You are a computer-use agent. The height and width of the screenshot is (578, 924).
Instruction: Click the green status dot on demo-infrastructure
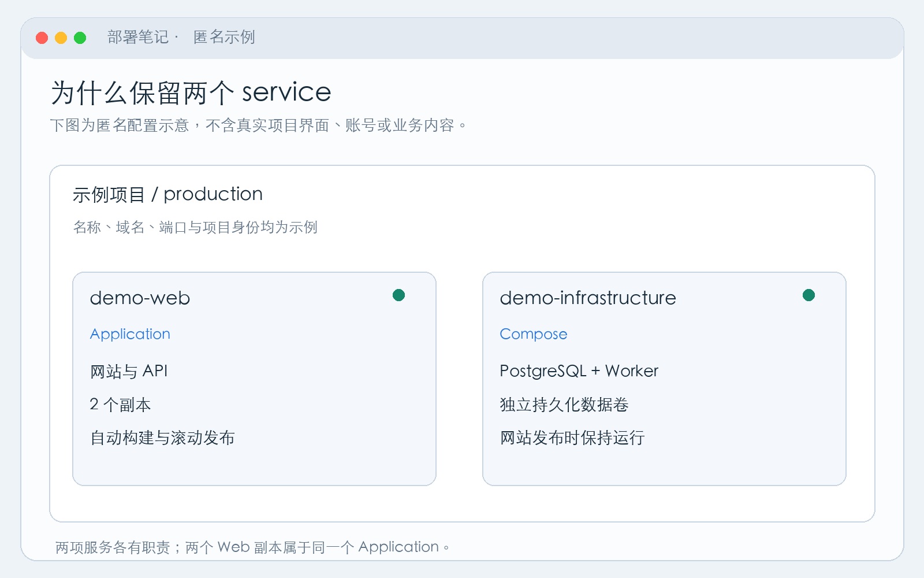click(808, 295)
